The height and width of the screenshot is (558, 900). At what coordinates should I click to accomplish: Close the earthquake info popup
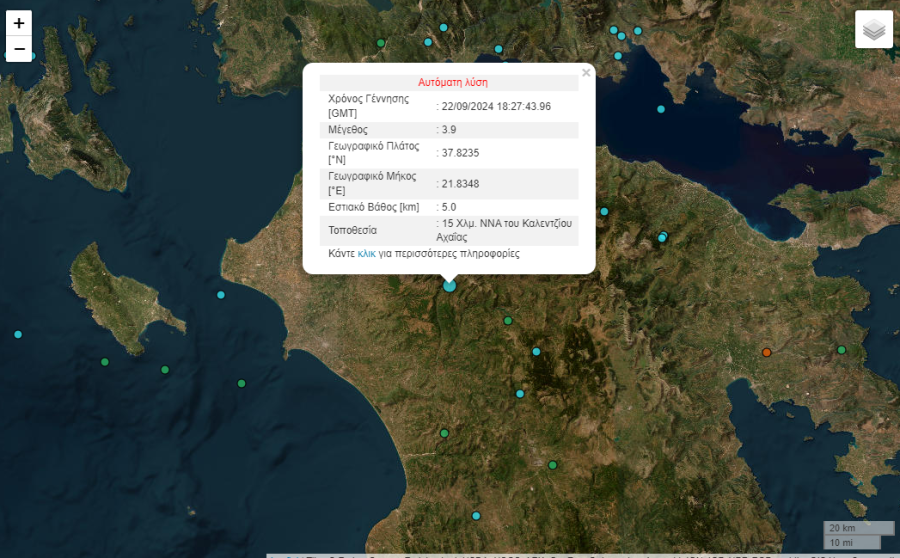[586, 73]
